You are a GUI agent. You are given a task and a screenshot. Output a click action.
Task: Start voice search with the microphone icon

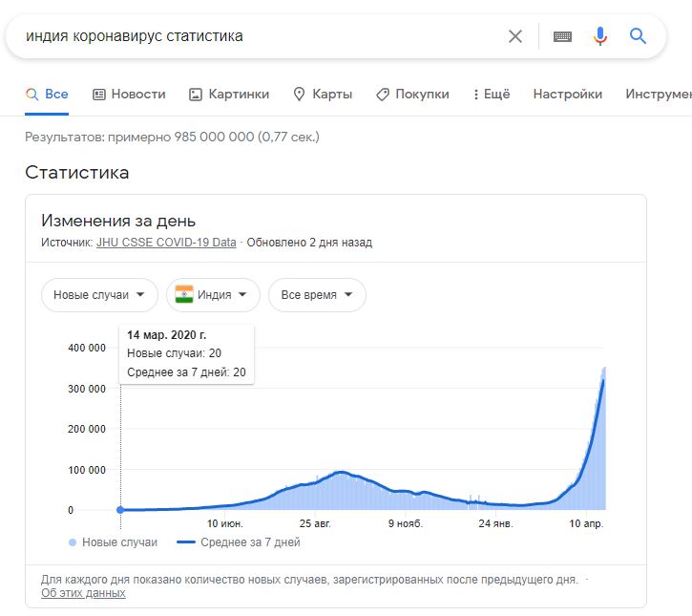point(599,36)
